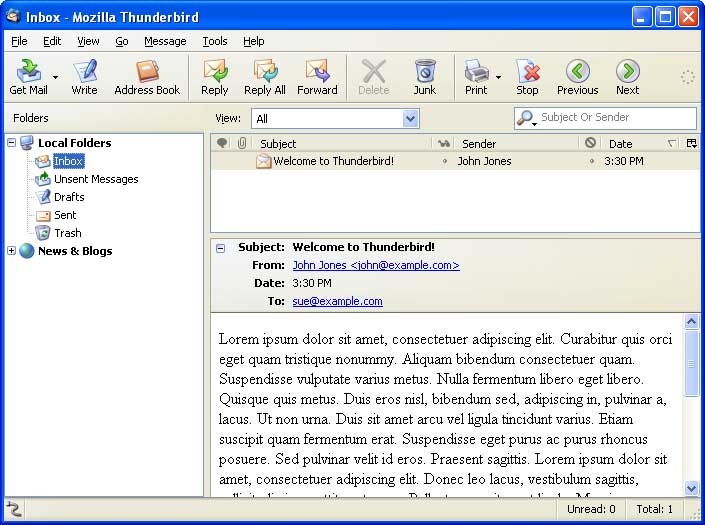Click the Total: 1 status entry
The width and height of the screenshot is (705, 525).
coord(655,509)
